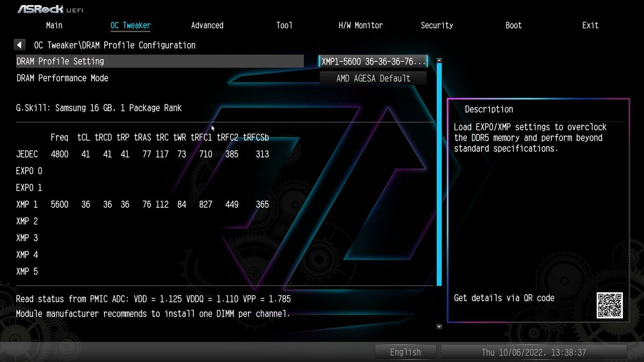The width and height of the screenshot is (644, 362).
Task: Switch to OC Tweaker tab
Action: click(x=130, y=25)
